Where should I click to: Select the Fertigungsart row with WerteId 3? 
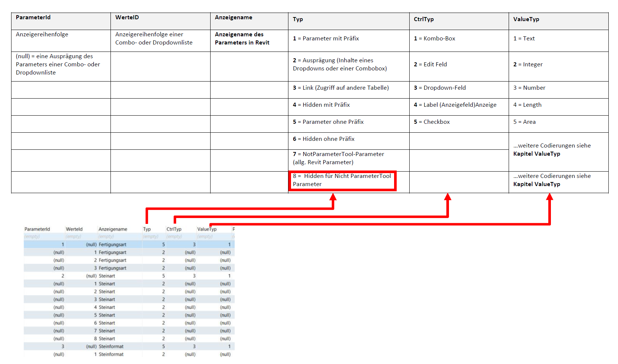112,268
